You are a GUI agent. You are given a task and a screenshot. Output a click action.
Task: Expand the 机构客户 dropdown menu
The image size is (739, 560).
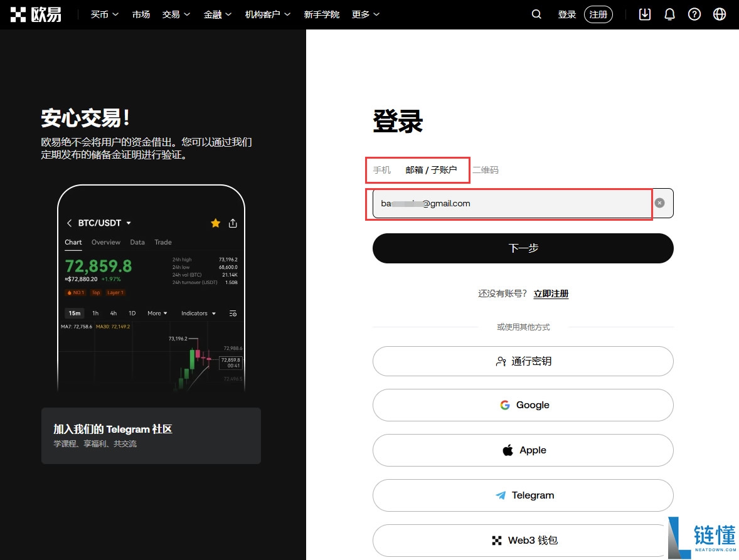pyautogui.click(x=268, y=14)
